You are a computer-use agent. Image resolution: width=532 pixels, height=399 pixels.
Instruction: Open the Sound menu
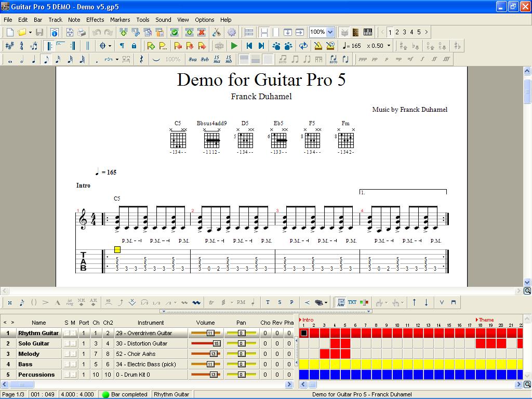pos(163,19)
